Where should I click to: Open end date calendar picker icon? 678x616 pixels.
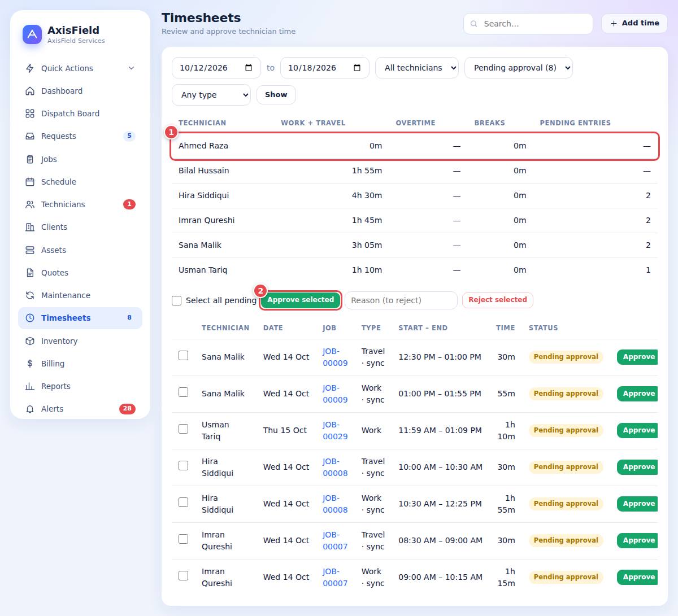click(x=357, y=68)
